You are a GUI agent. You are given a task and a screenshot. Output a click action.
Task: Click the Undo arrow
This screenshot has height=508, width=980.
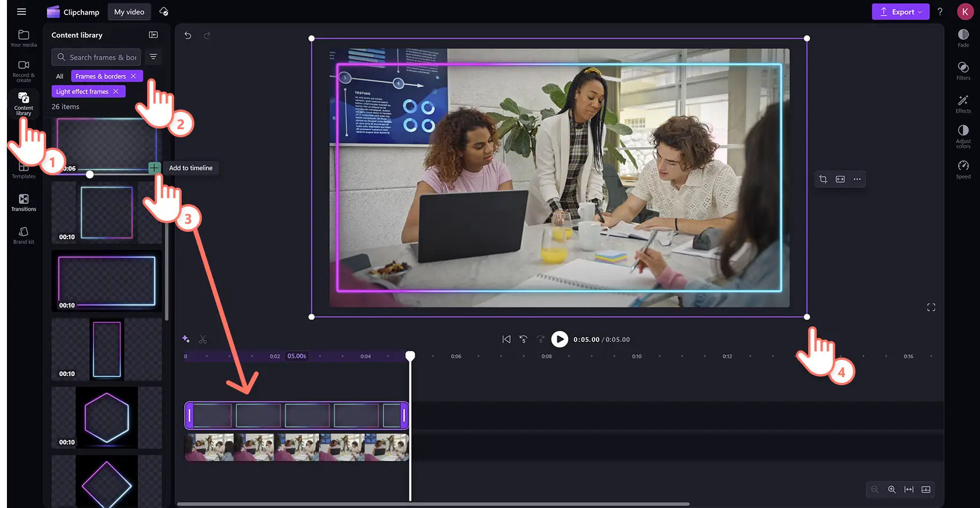click(x=188, y=35)
